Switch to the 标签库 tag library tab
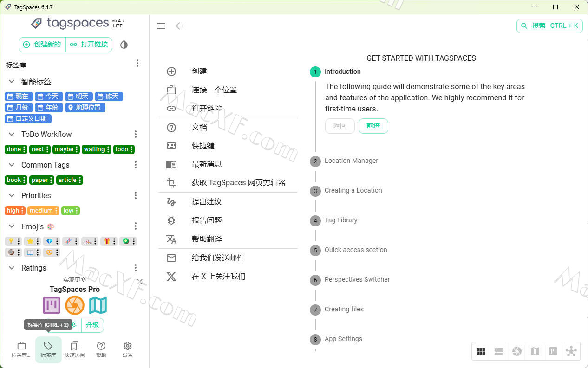Screen dimensions: 588x368 click(x=48, y=350)
